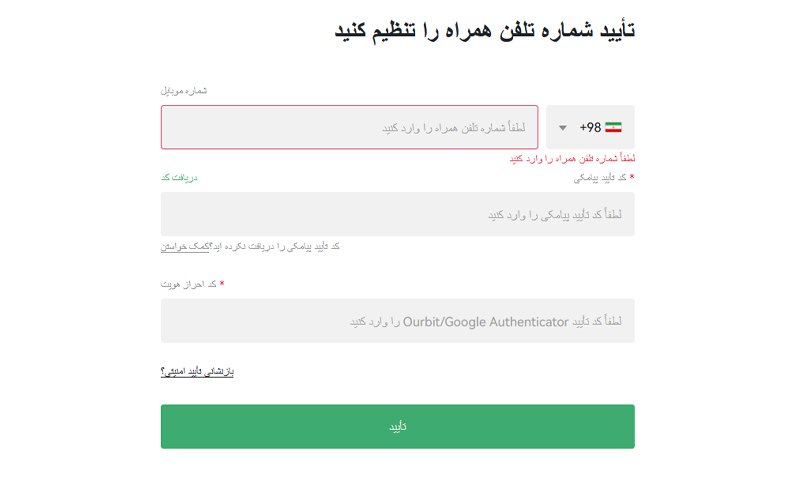Image resolution: width=800 pixels, height=500 pixels.
Task: Click the green دریافت کد get-code link
Action: tap(179, 178)
